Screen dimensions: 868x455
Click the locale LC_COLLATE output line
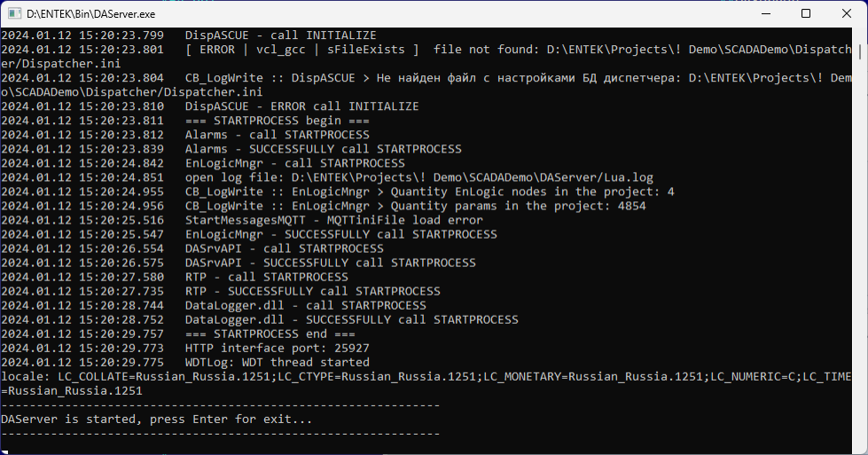(x=426, y=376)
